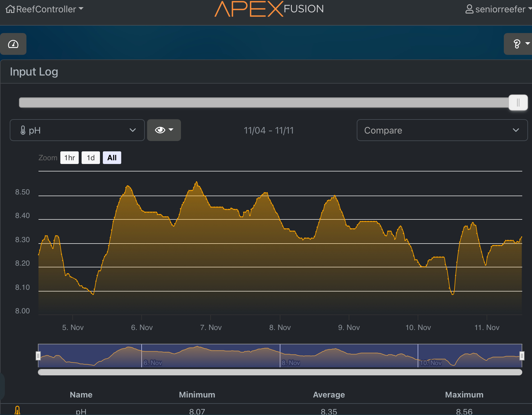Screen dimensions: 532x415
Task: Click the Maximum column header
Action: (464, 395)
